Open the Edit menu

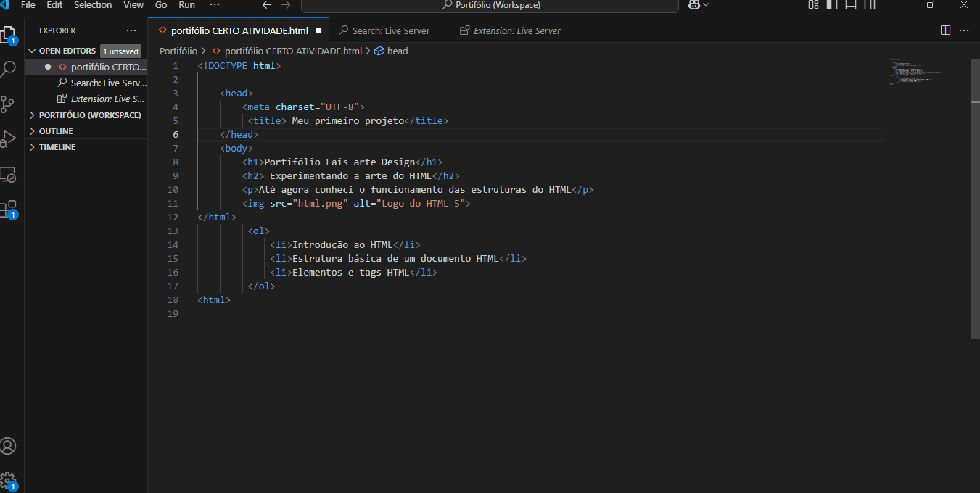tap(54, 5)
